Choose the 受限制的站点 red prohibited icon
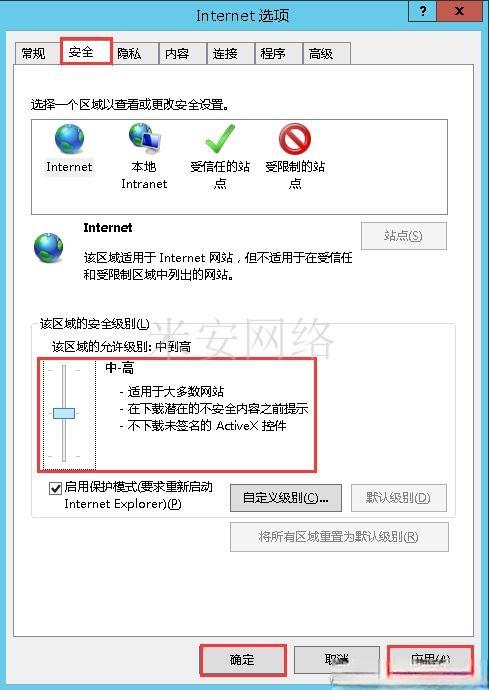The height and width of the screenshot is (690, 489). click(295, 139)
